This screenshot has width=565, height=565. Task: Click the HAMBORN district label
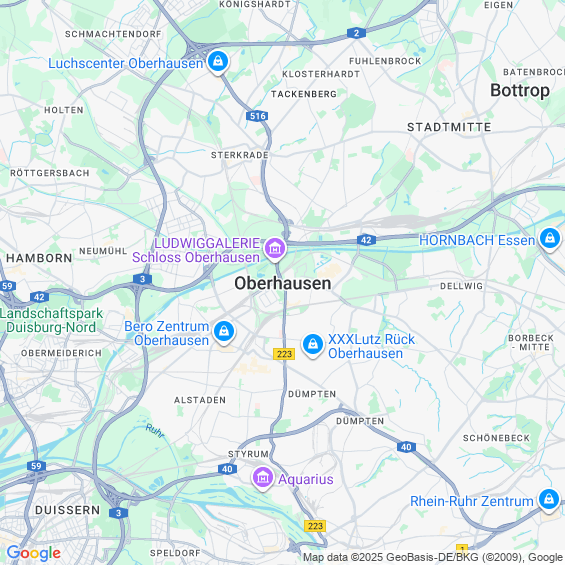pyautogui.click(x=39, y=258)
